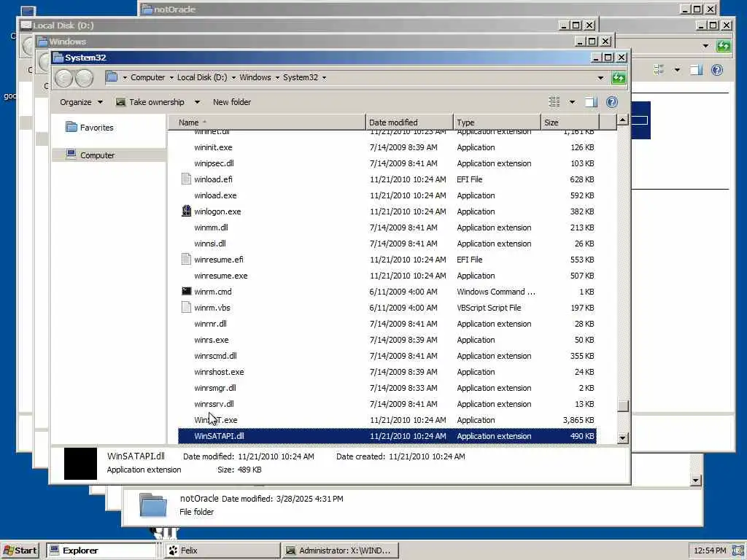The width and height of the screenshot is (747, 560).
Task: Sort by the Name column header
Action: pos(267,122)
